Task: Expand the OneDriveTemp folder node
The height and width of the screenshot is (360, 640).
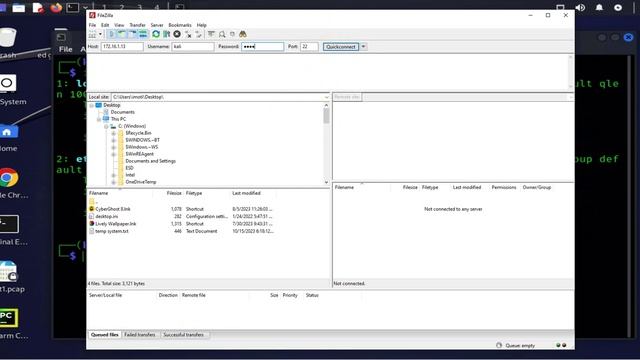Action: pos(113,182)
